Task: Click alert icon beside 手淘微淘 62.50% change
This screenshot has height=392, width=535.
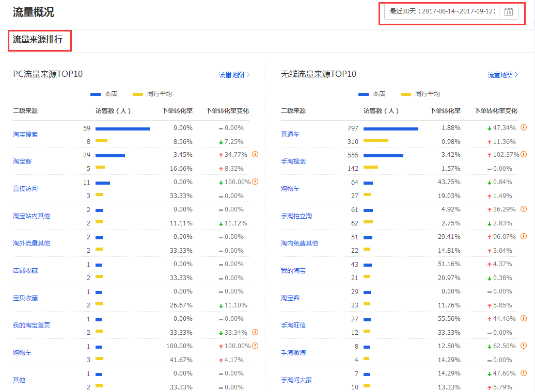Action: click(524, 346)
